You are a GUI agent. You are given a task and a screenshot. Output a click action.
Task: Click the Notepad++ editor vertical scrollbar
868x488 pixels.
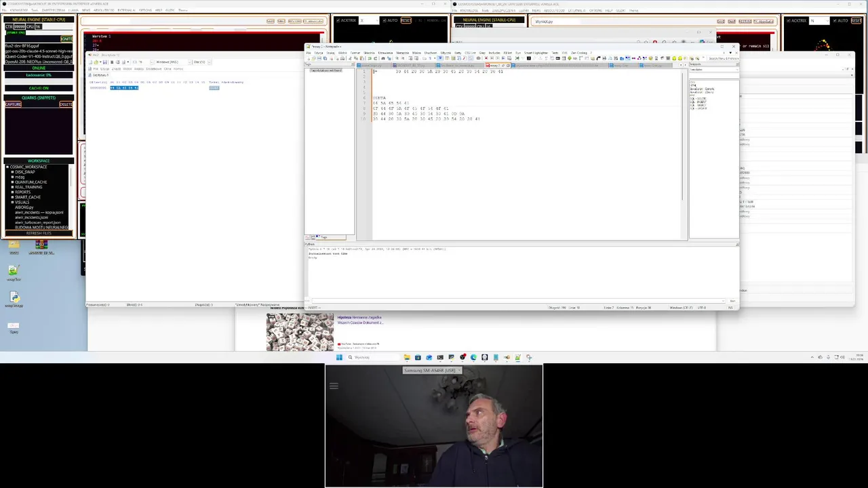coord(684,136)
